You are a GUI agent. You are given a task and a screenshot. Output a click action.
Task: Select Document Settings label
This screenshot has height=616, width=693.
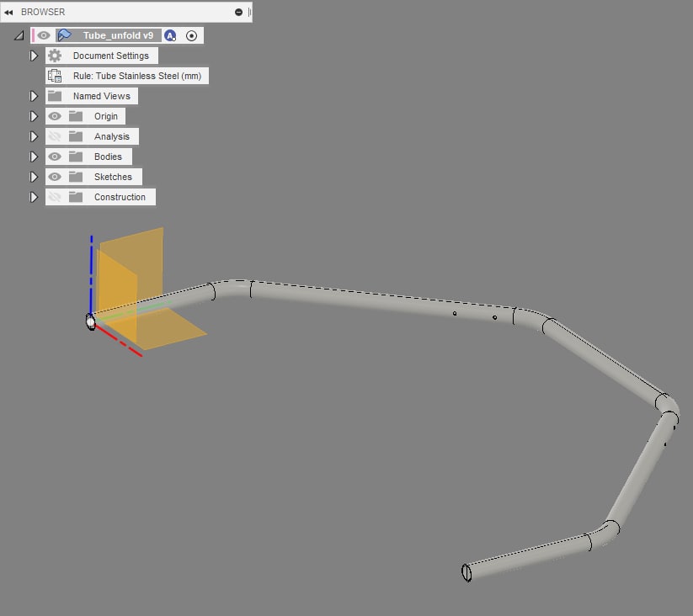tap(111, 56)
